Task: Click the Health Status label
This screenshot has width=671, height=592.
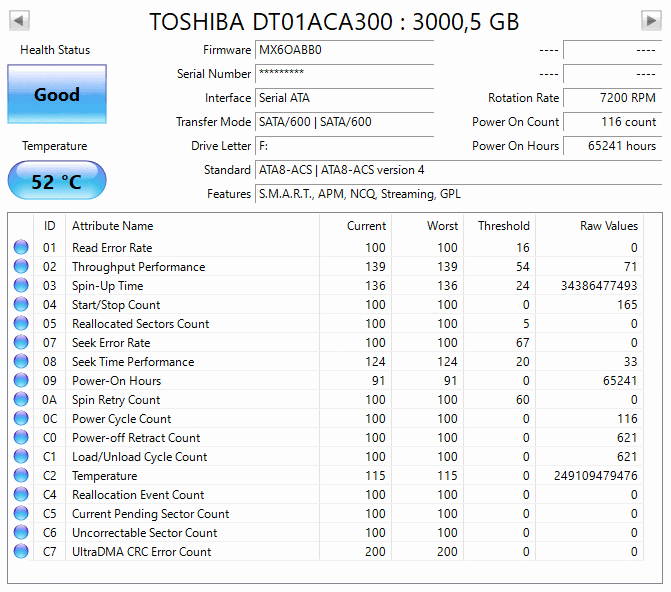Action: point(55,50)
